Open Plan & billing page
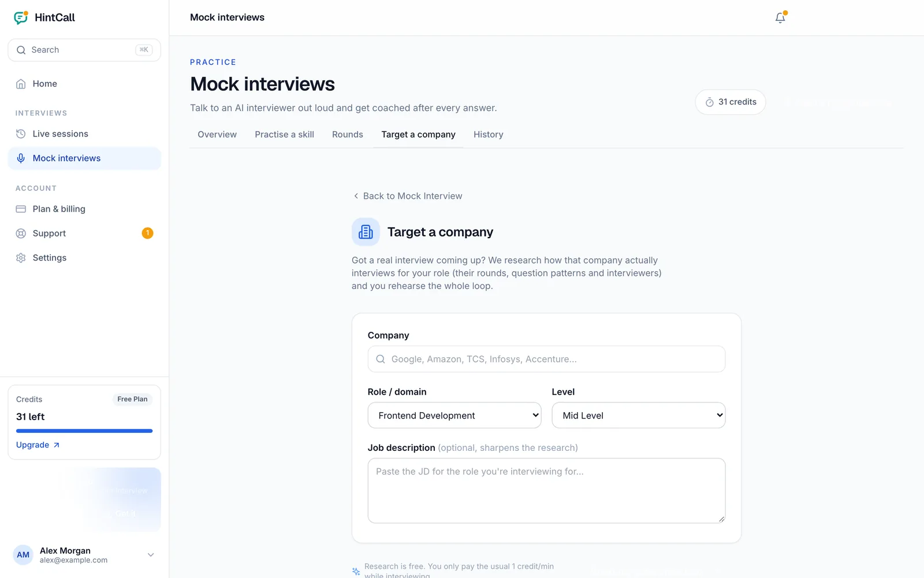This screenshot has height=578, width=924. 84,209
